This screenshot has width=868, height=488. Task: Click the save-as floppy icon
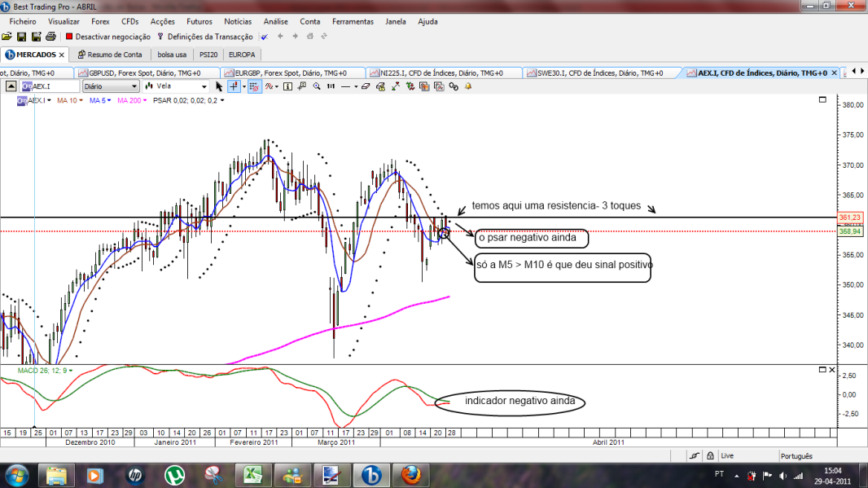(x=36, y=37)
